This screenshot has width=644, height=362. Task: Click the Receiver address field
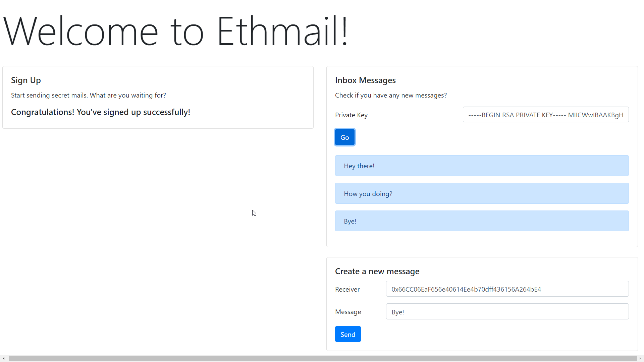[507, 289]
